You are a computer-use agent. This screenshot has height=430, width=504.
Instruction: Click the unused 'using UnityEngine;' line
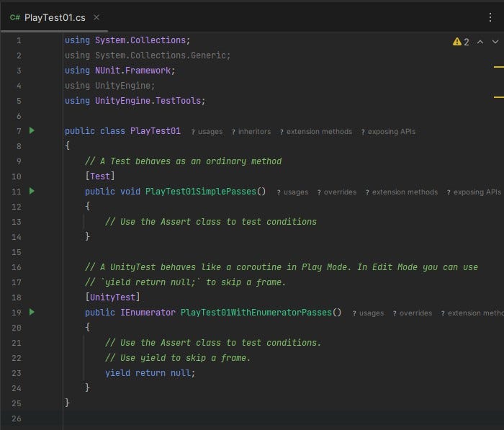click(109, 86)
